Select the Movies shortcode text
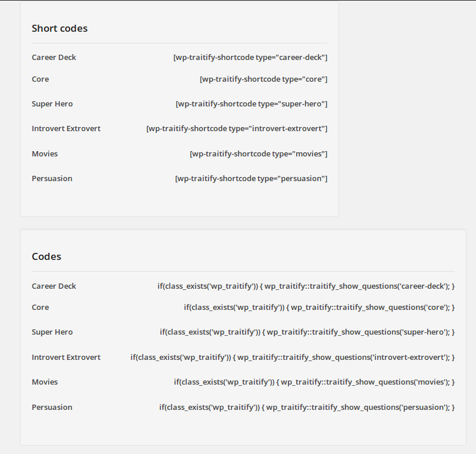This screenshot has height=454, width=476. (x=259, y=153)
